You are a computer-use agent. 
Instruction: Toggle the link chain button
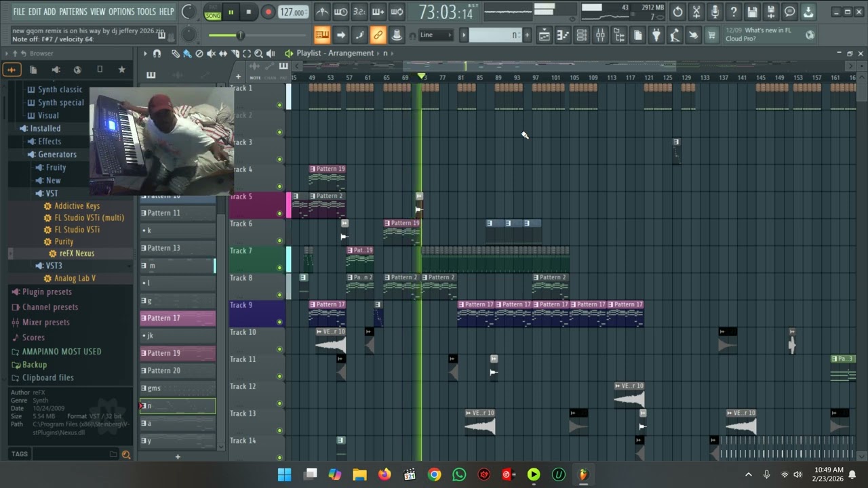pyautogui.click(x=378, y=35)
